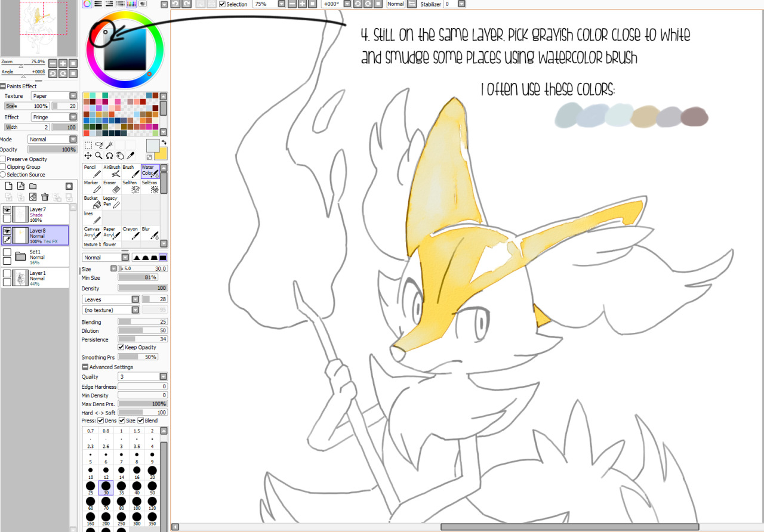This screenshot has height=532, width=764.
Task: Select the Pencil brush tool
Action: 93,171
